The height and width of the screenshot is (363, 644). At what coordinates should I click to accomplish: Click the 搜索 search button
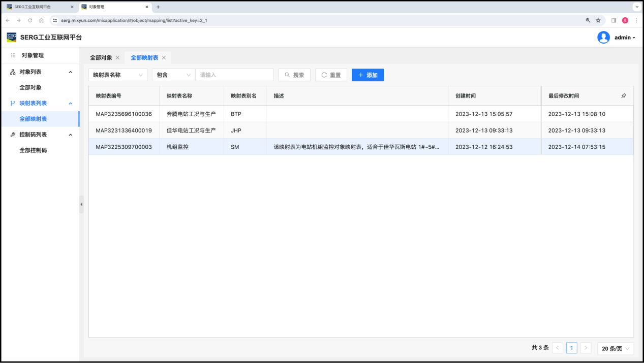coord(294,75)
